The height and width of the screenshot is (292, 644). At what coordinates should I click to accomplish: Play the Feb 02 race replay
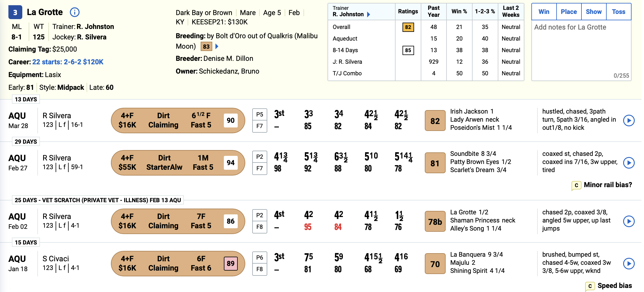point(629,221)
